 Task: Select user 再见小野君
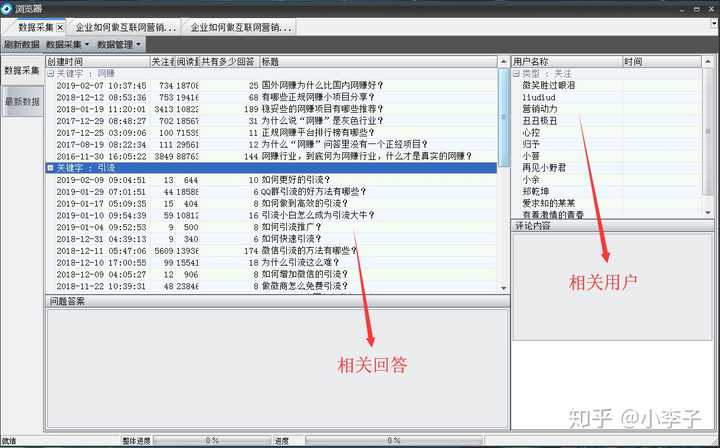[x=544, y=168]
